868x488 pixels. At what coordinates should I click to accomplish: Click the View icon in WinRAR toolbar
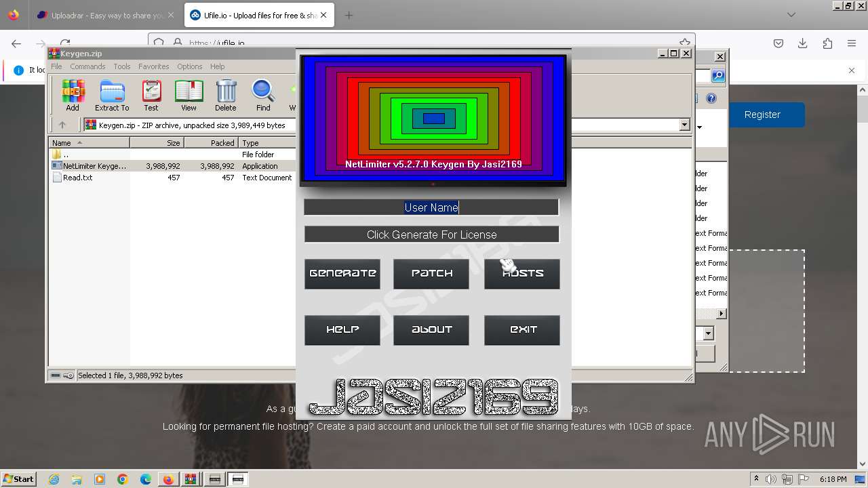(189, 95)
